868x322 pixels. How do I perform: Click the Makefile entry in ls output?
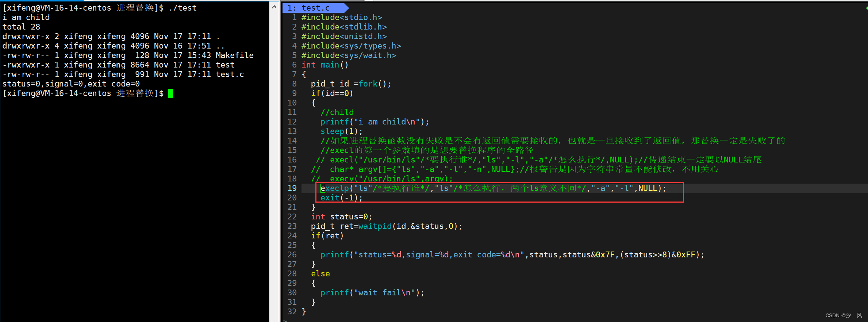click(x=234, y=55)
